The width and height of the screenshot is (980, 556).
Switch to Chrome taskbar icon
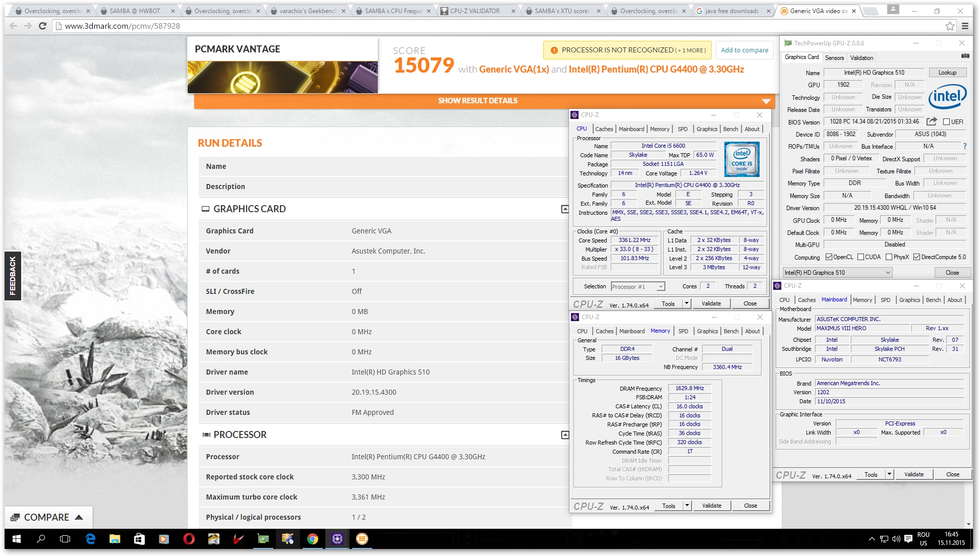click(312, 539)
